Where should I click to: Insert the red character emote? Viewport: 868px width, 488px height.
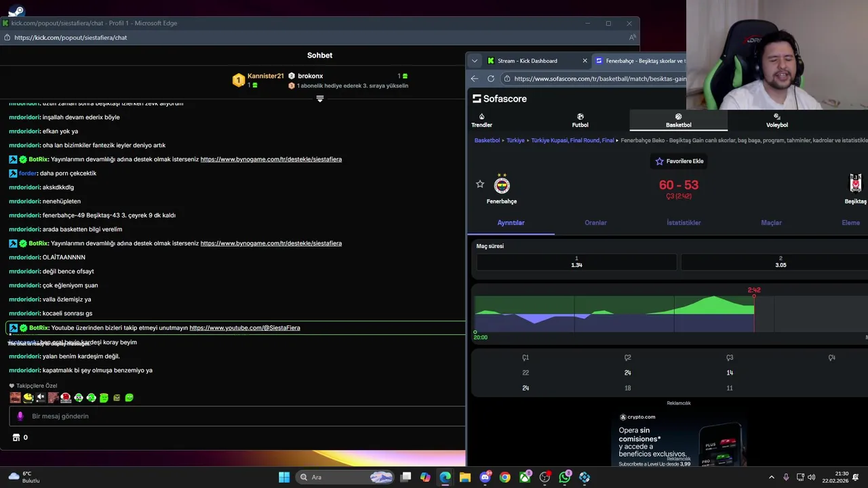[x=66, y=398]
